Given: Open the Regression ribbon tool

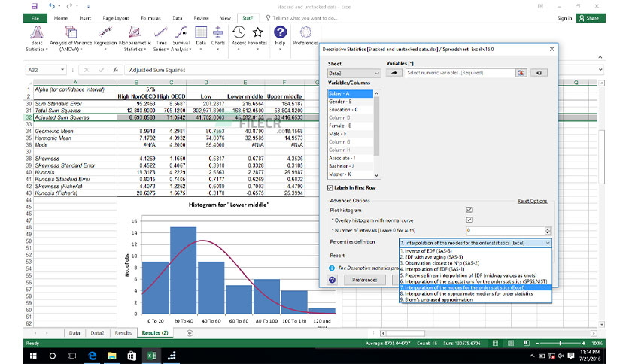Looking at the screenshot, I should click(105, 39).
